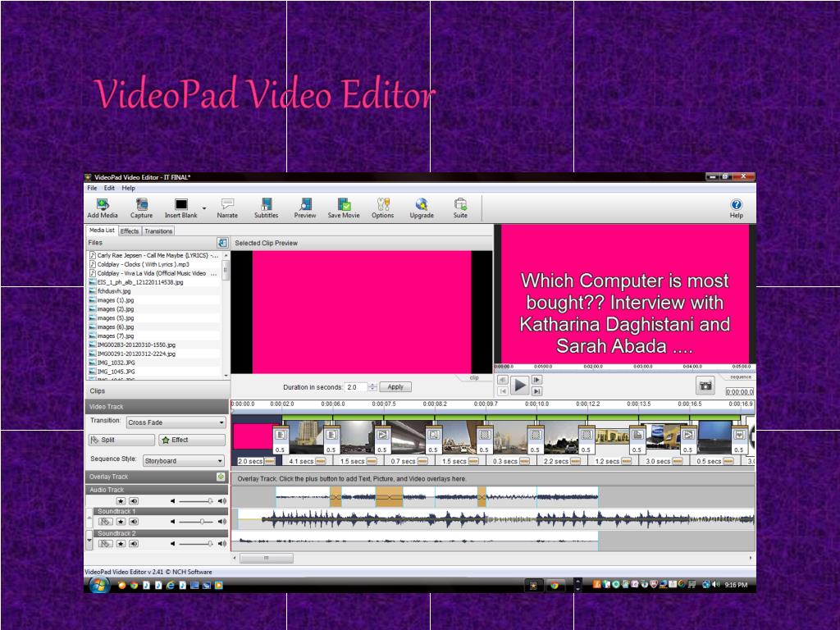Click the soundtrack list up arrow

point(89,517)
